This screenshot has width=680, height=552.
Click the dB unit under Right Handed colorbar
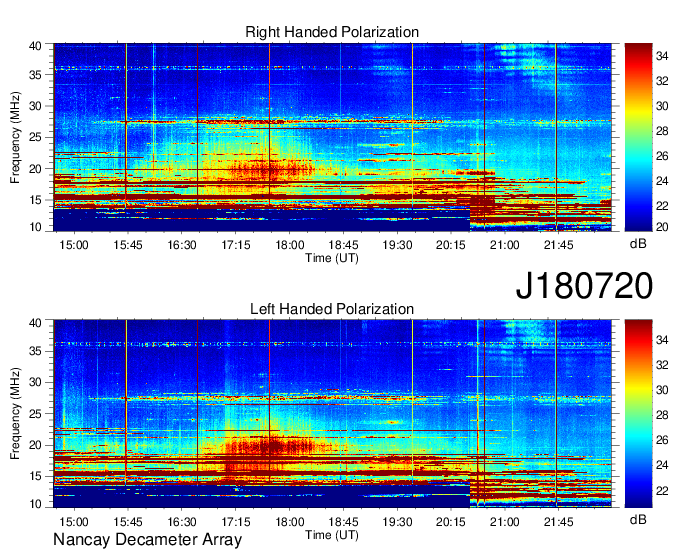(638, 244)
